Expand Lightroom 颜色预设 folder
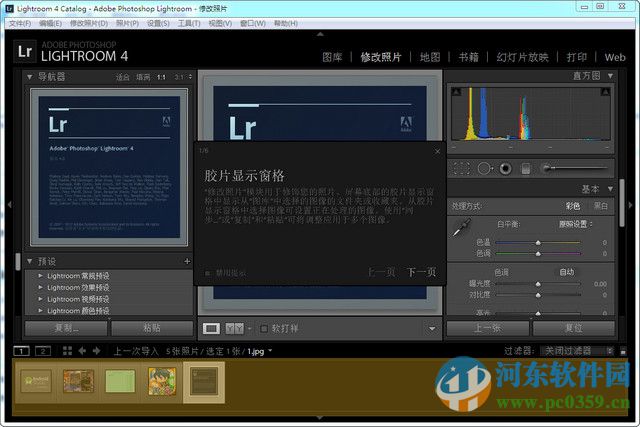 click(40, 311)
